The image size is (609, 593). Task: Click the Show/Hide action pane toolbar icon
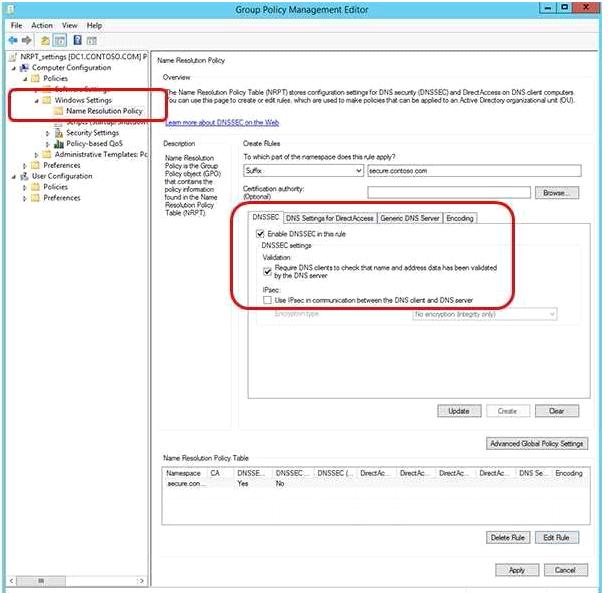[91, 40]
